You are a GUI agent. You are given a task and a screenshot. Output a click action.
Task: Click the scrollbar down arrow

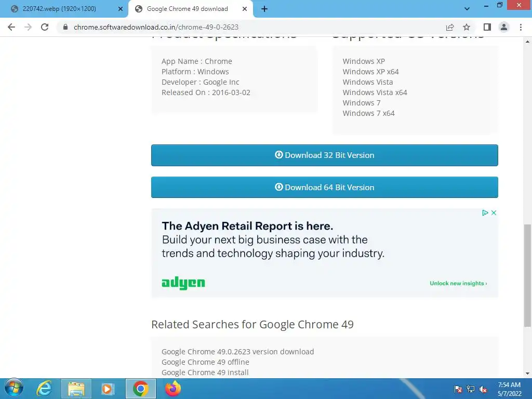[x=527, y=374]
